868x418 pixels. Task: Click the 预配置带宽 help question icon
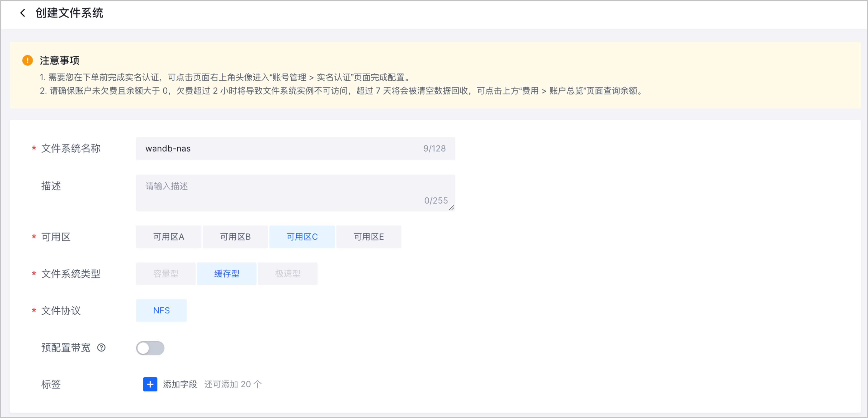[x=101, y=347]
